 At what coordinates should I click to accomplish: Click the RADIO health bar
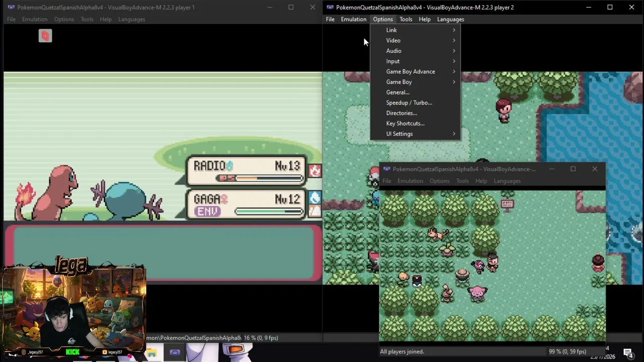260,178
